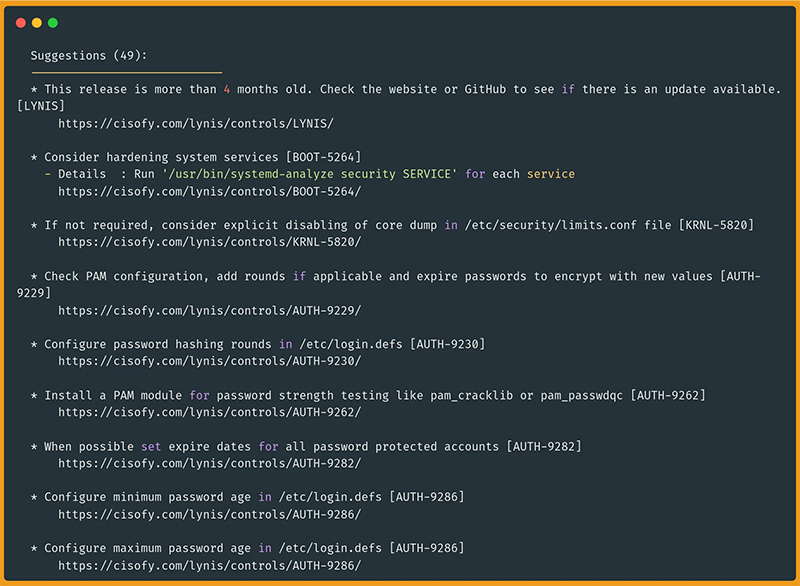Click the [BOOT-5264] test ID tag

point(323,157)
